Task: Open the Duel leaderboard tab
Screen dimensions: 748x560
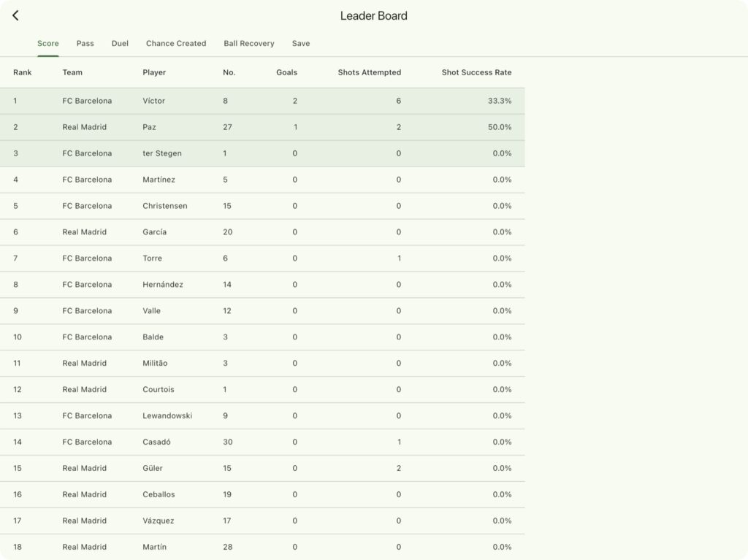Action: click(120, 43)
